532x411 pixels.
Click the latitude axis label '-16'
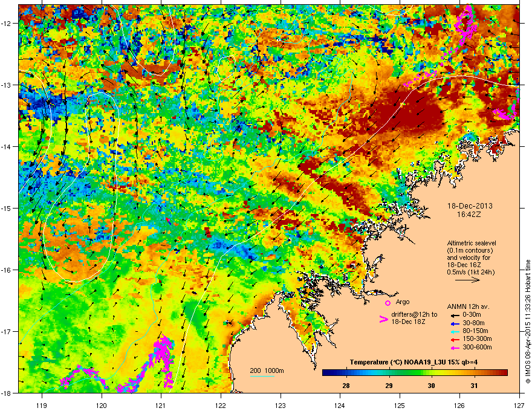pos(6,270)
